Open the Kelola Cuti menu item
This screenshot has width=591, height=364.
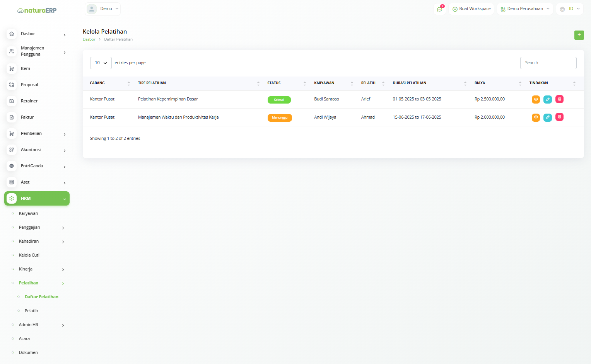tap(29, 255)
